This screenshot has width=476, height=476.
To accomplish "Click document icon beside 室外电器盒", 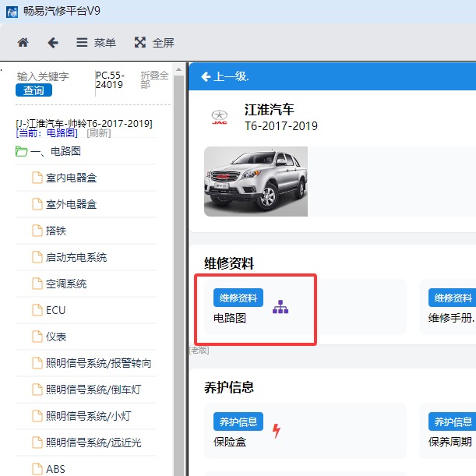I will click(37, 204).
